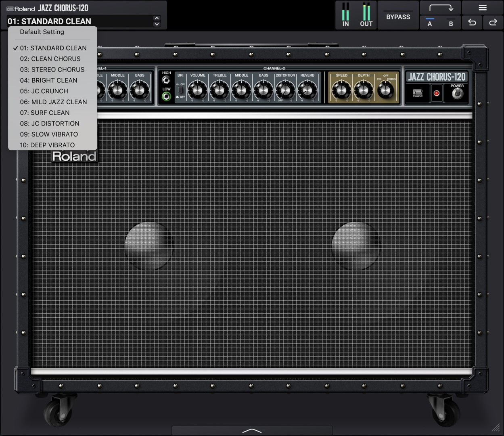The width and height of the screenshot is (504, 436).
Task: Flip the POWER toggle switch
Action: tap(457, 94)
